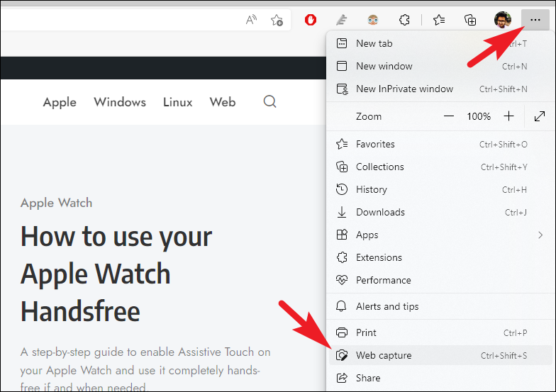Decrease zoom with the minus button
556x392 pixels.
point(448,116)
